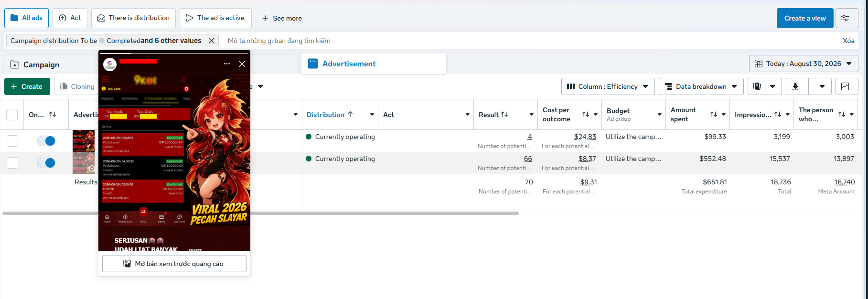
Task: Click the All ads folder icon
Action: (14, 18)
